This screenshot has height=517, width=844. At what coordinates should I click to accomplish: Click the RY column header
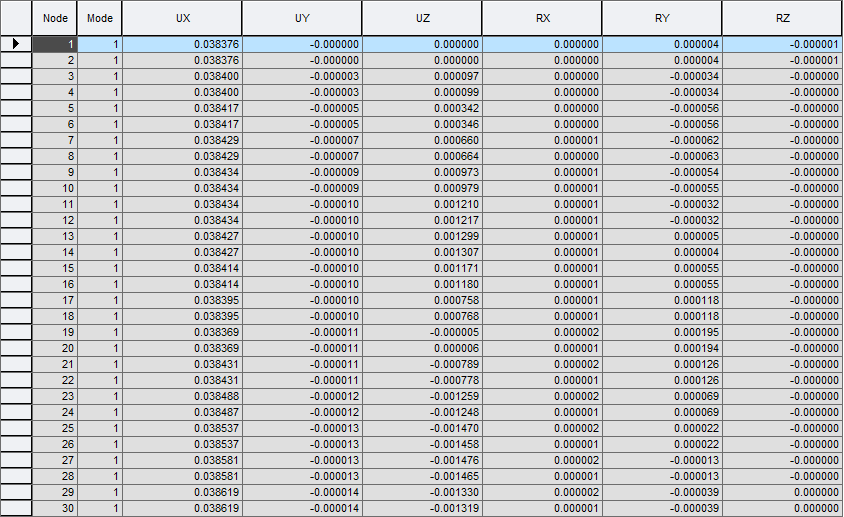[x=662, y=18]
